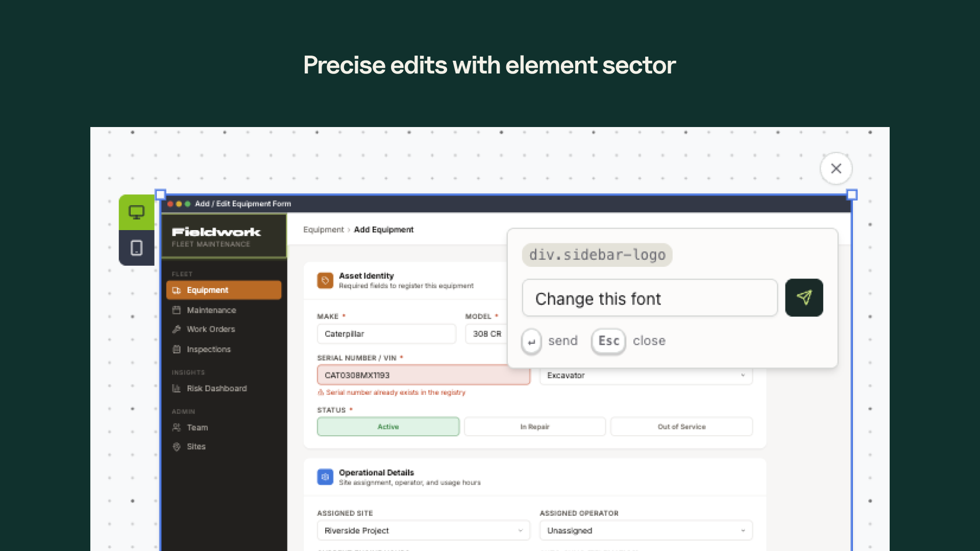Click the Team icon under Admin

pos(177,428)
